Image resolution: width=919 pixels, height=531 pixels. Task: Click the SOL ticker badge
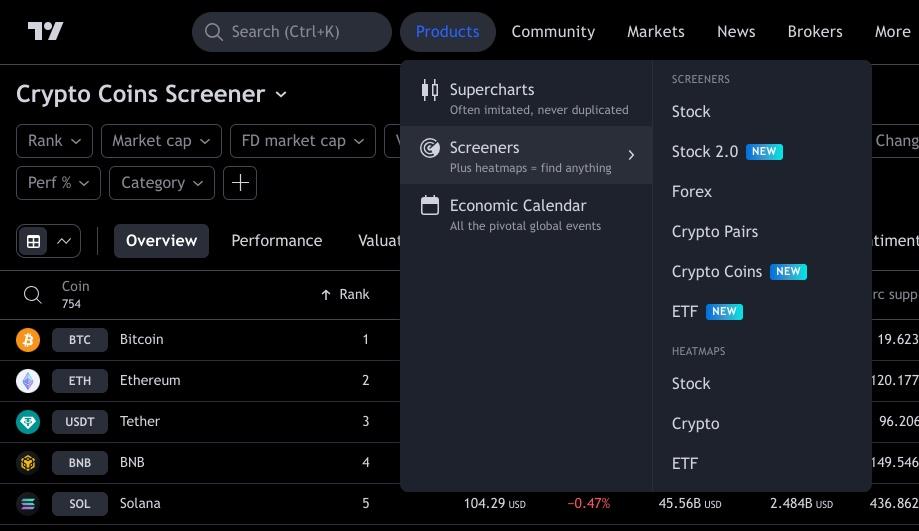(x=80, y=504)
